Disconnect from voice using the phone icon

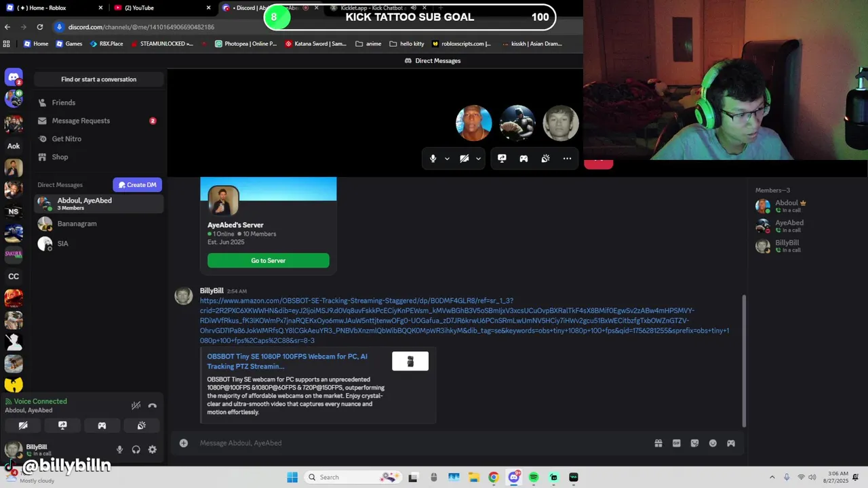click(152, 405)
